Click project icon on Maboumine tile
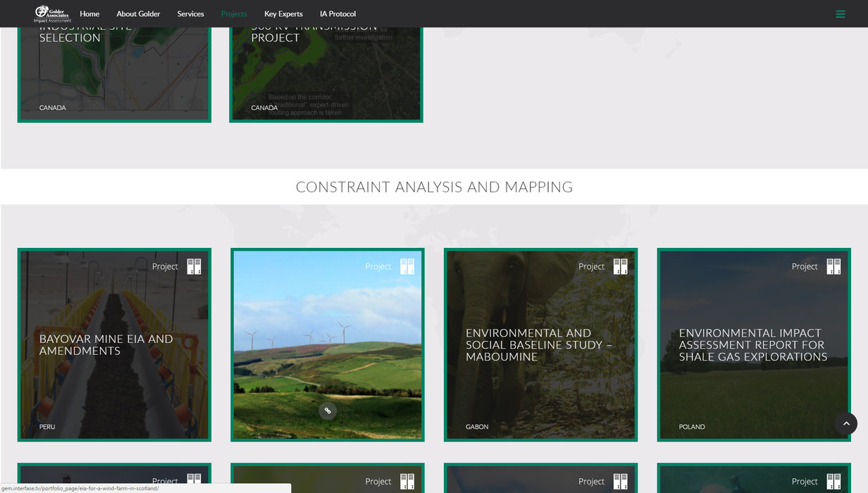The width and height of the screenshot is (868, 493). [x=620, y=266]
